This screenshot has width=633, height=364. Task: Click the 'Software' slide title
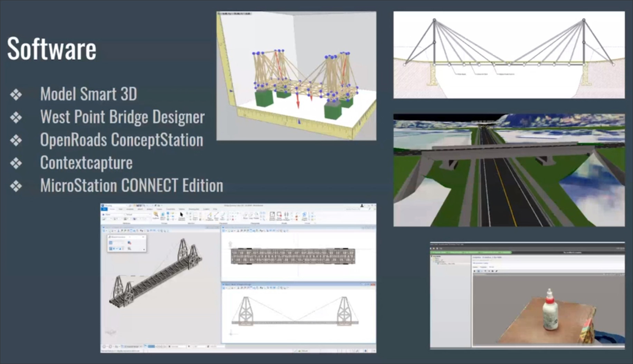52,49
